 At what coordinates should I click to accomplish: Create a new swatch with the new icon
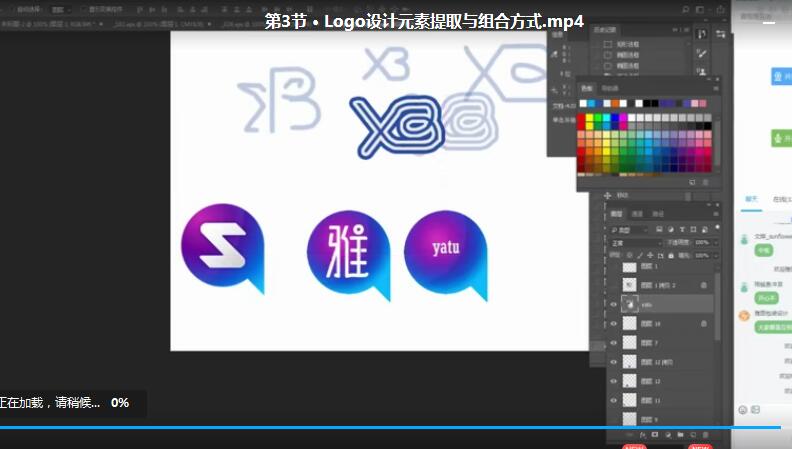click(692, 182)
